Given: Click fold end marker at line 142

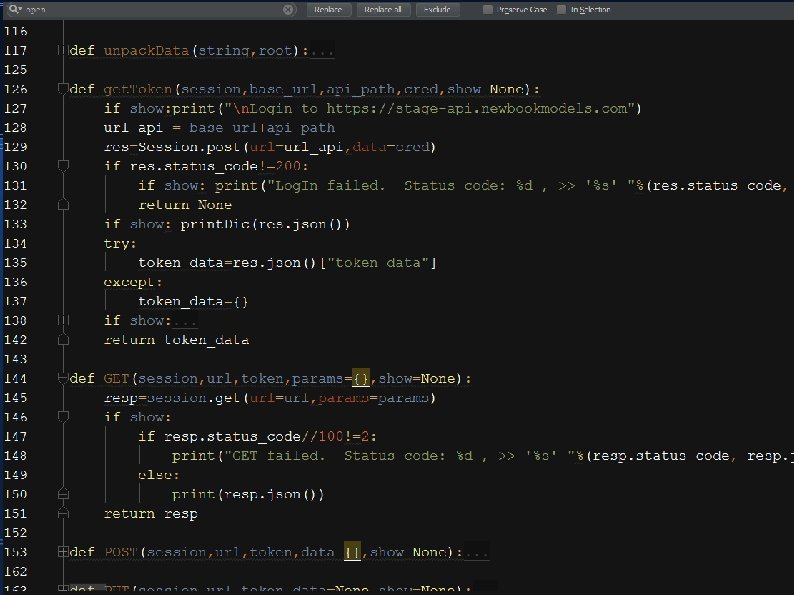Looking at the screenshot, I should pos(63,339).
